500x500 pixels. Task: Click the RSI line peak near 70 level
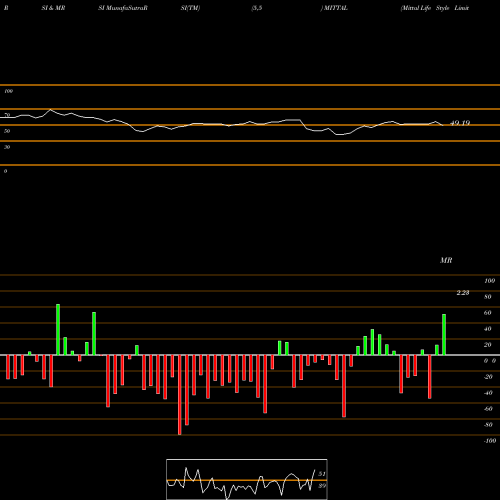coord(50,109)
